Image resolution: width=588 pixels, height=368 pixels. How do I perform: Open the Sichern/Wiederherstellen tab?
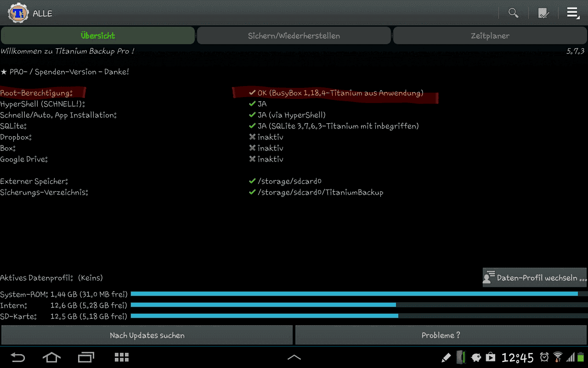point(294,35)
